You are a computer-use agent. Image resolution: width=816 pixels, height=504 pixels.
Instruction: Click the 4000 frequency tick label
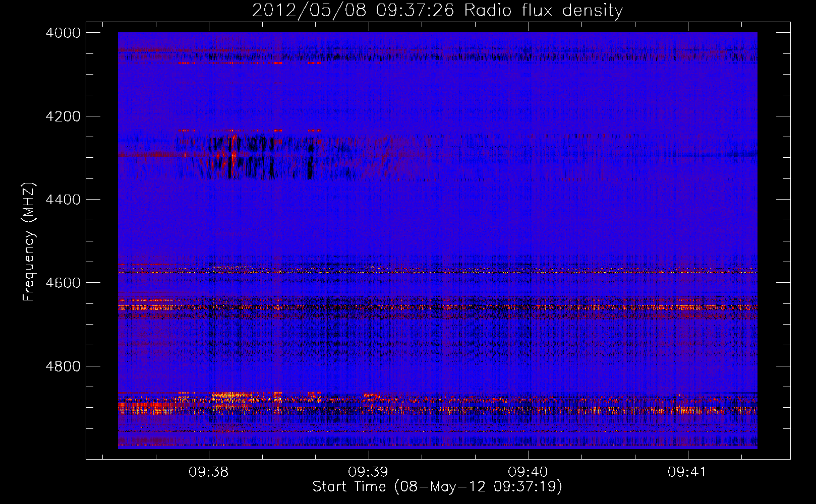click(x=63, y=33)
